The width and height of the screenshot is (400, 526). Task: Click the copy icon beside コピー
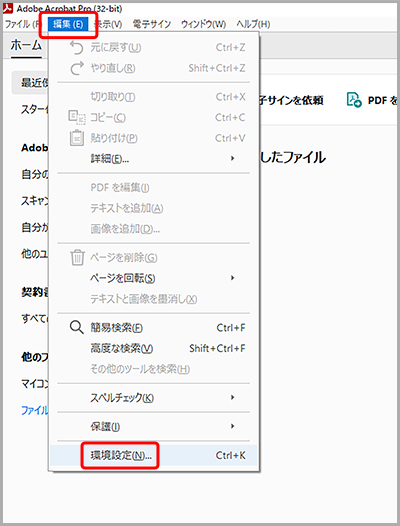click(77, 117)
